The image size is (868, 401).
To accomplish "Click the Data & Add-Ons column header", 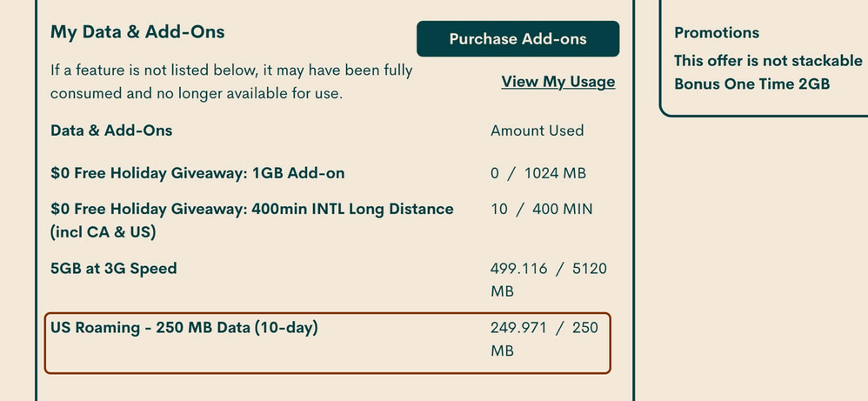I will pos(111,130).
